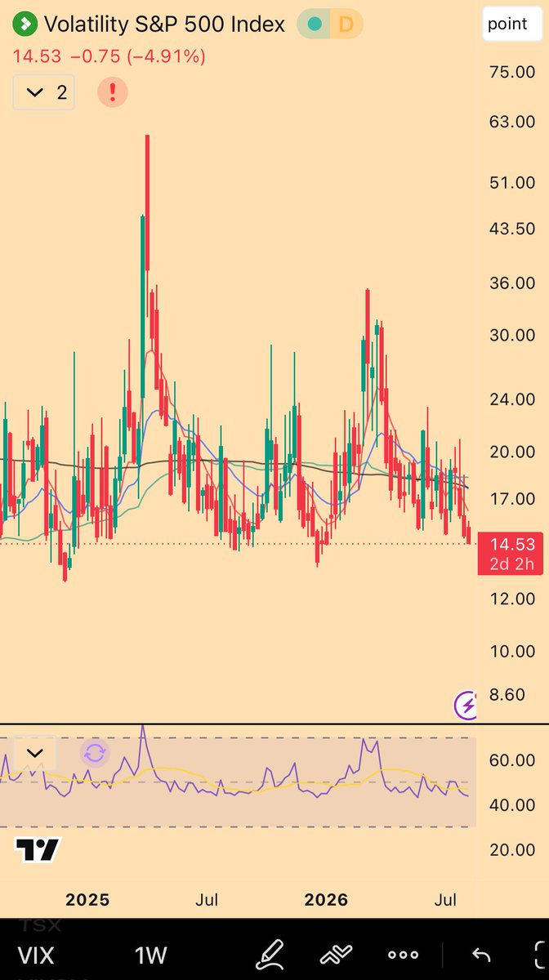
Task: Tap the 12.00 price scale label
Action: tap(513, 599)
